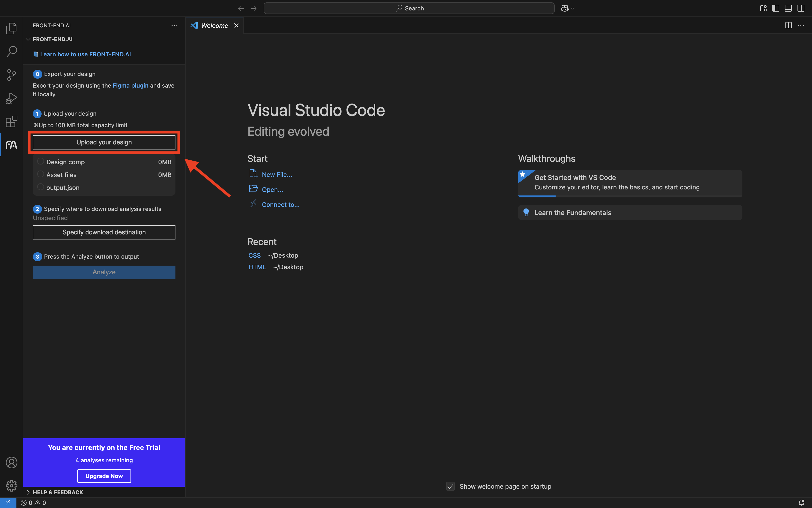Click the New File icon under Start
Image resolution: width=812 pixels, height=508 pixels.
(x=253, y=174)
